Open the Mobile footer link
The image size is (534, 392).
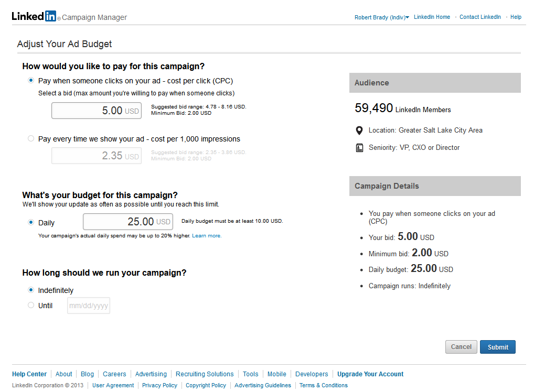pyautogui.click(x=276, y=374)
